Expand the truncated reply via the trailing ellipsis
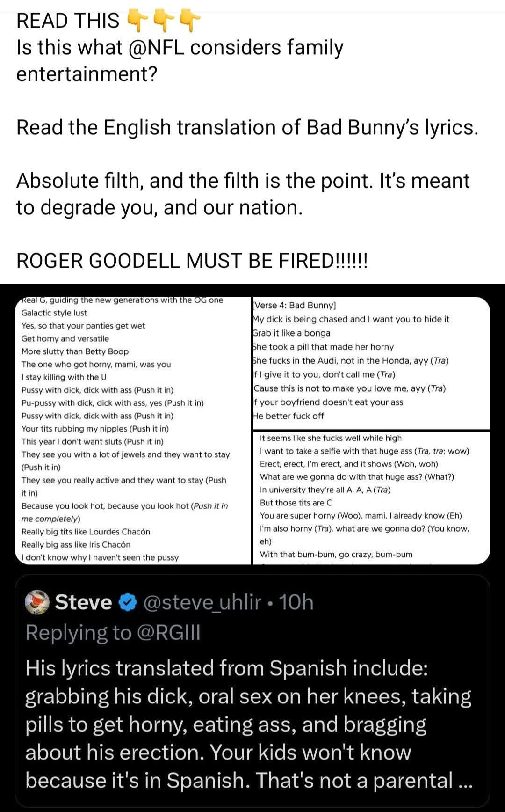The image size is (505, 812). [466, 780]
